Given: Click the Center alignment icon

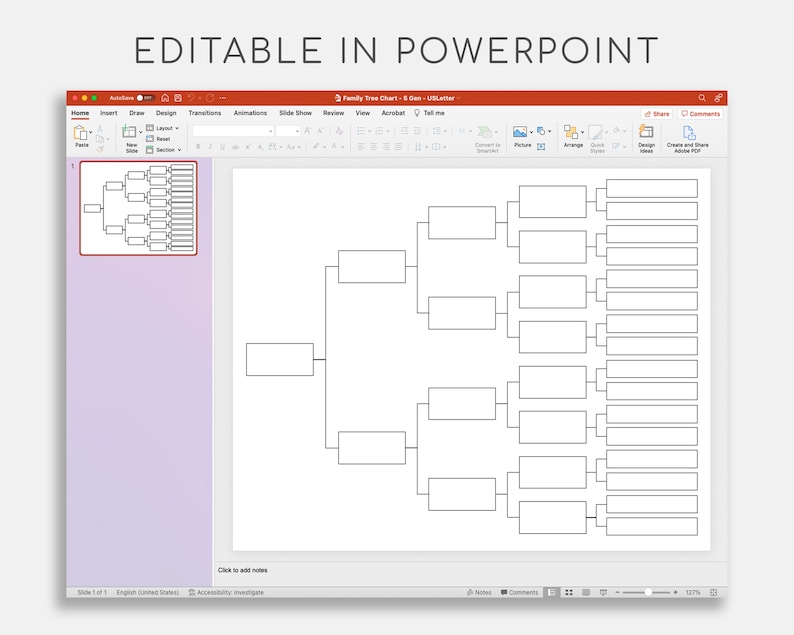Looking at the screenshot, I should (374, 147).
